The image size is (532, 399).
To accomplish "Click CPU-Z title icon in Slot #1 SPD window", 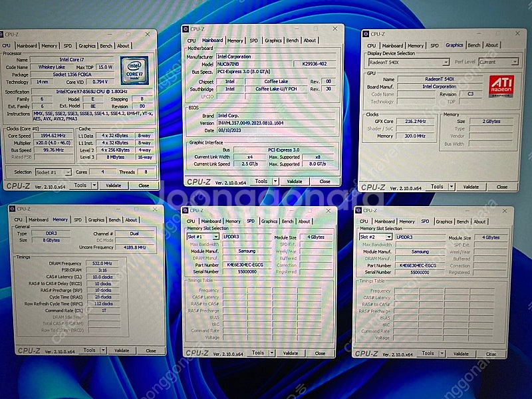I will (x=186, y=211).
